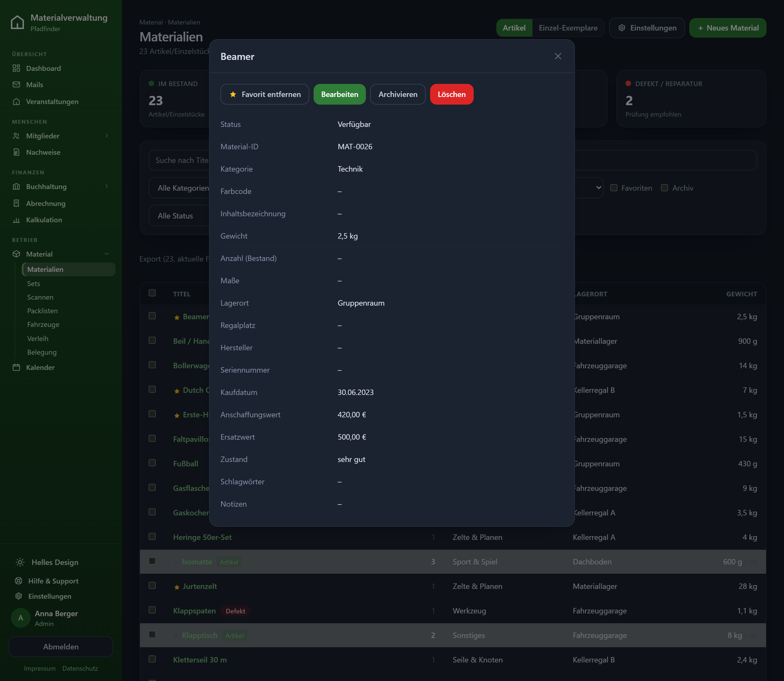Open the Alle Status dropdown
Viewport: 784px width, 681px height.
(x=179, y=215)
